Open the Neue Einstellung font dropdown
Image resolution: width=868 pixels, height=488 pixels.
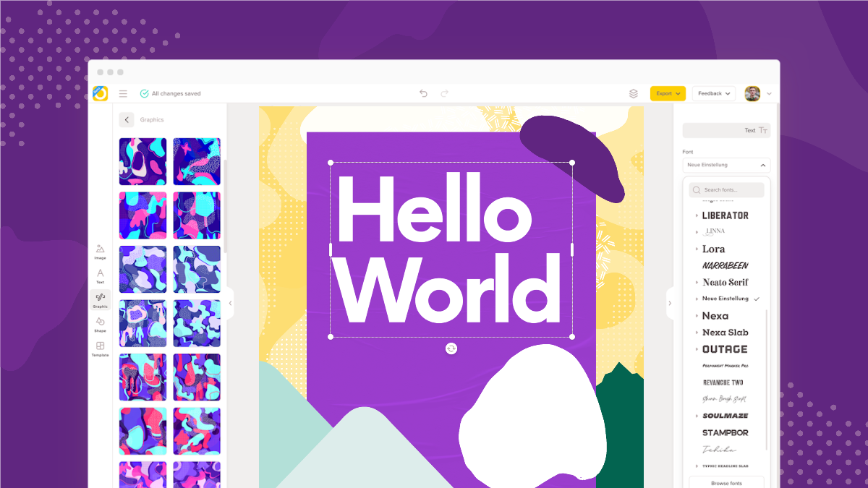tap(726, 165)
